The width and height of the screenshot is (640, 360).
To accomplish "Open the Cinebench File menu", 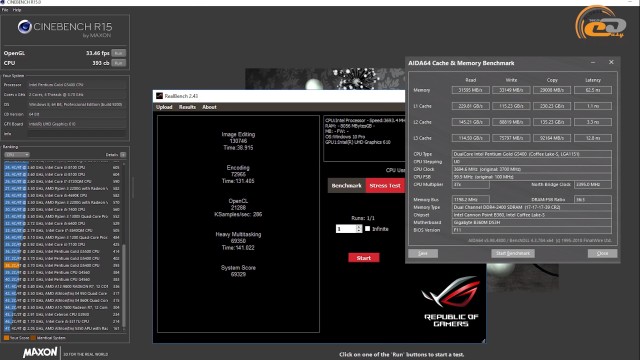I will click(5, 10).
